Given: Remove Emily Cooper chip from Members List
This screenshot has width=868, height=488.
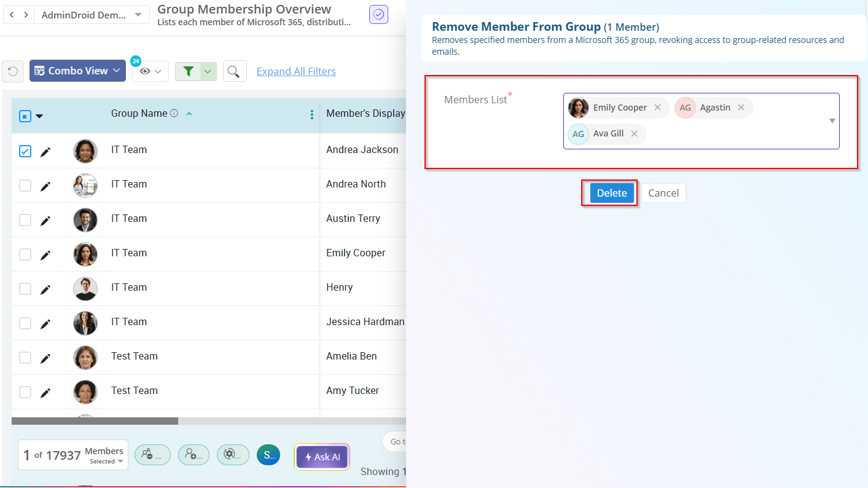Looking at the screenshot, I should tap(658, 108).
